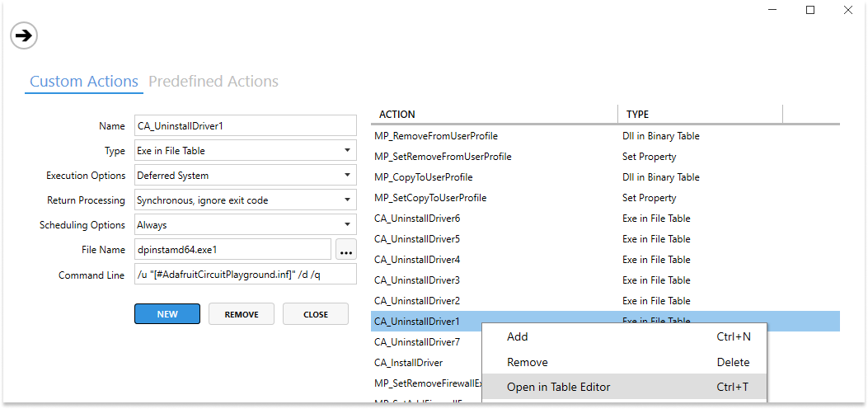Switch to Predefined Actions tab
This screenshot has height=409, width=868.
(213, 82)
